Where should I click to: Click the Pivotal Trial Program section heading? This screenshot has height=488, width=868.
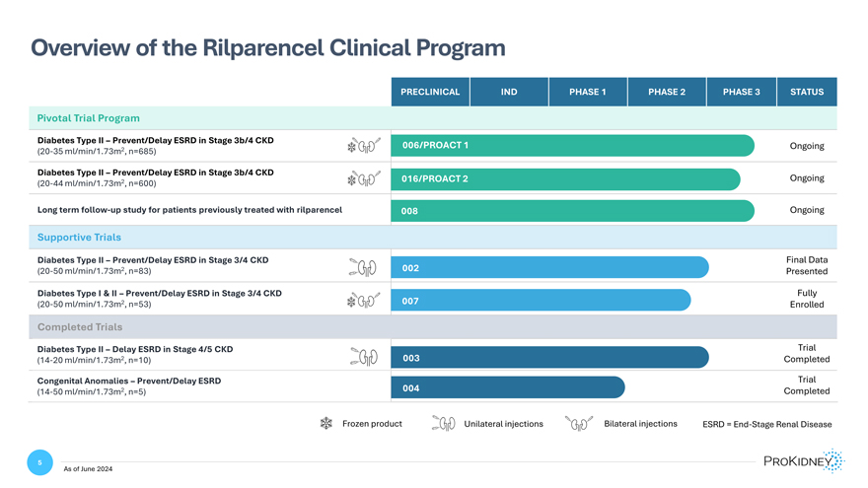click(x=89, y=118)
